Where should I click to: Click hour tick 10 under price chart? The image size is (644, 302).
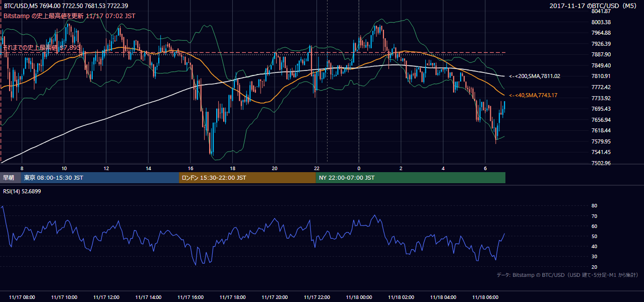point(64,168)
